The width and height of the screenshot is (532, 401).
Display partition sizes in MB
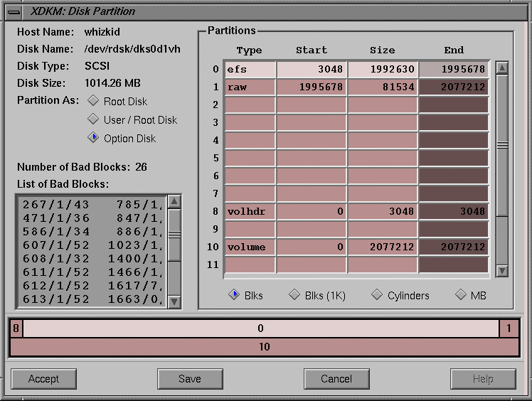tap(461, 295)
